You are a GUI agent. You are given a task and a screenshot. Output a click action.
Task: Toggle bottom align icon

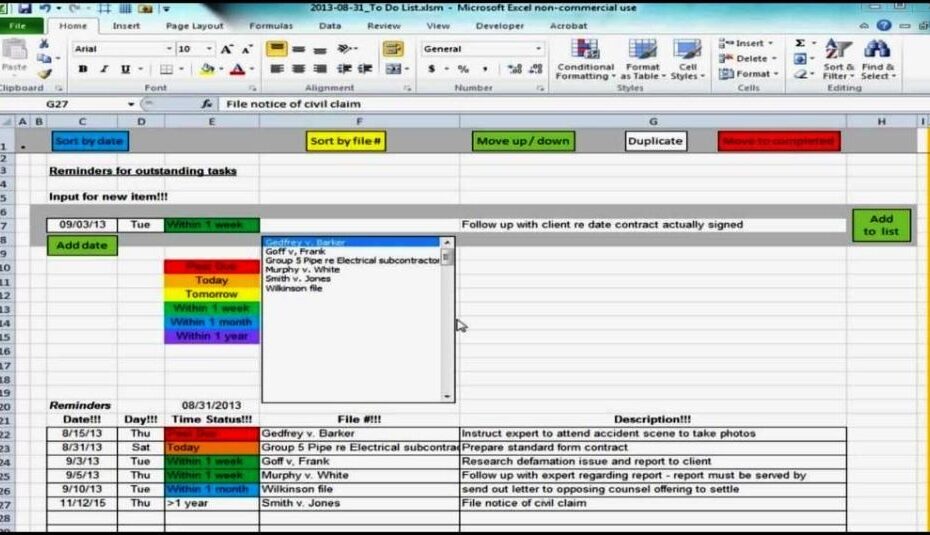(320, 49)
